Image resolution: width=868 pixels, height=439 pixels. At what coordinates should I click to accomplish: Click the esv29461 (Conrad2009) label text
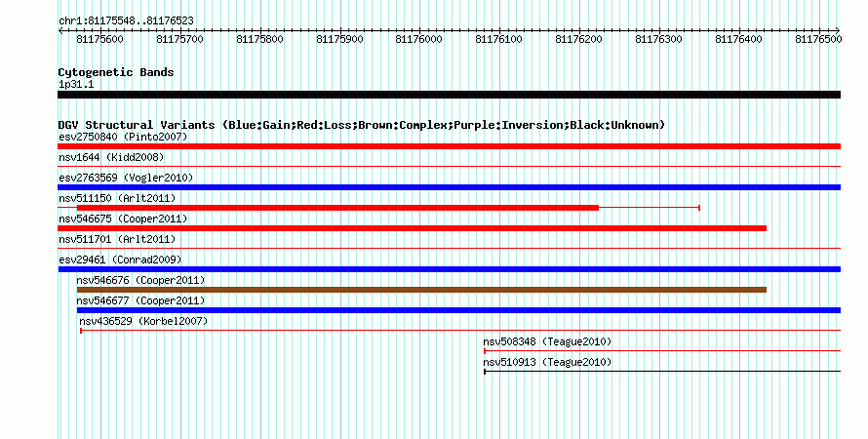pyautogui.click(x=120, y=259)
